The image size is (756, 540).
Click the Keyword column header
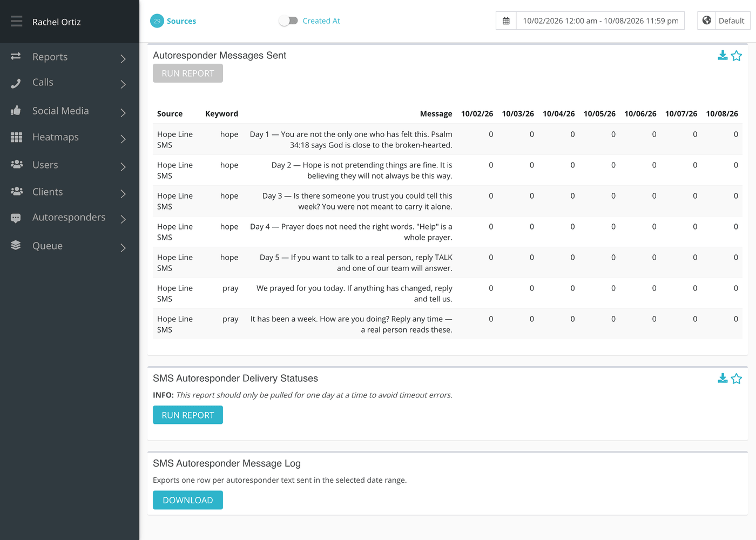221,114
